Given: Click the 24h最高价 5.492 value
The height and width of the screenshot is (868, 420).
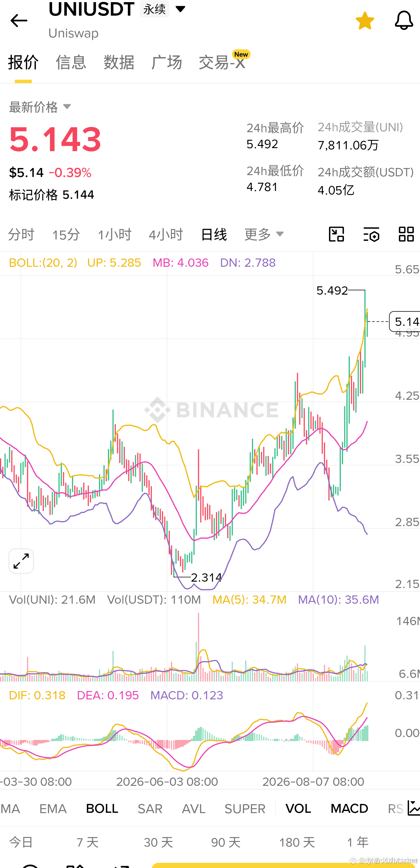Looking at the screenshot, I should (x=262, y=144).
